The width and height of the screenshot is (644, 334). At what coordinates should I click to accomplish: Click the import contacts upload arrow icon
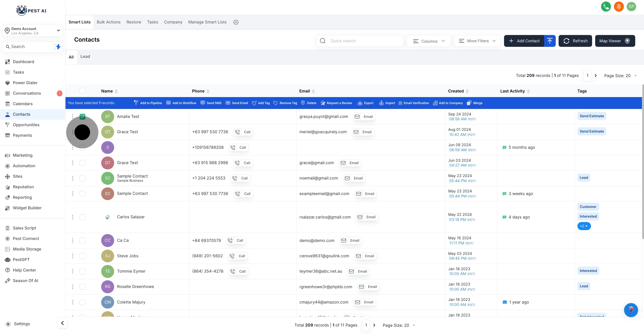click(550, 41)
